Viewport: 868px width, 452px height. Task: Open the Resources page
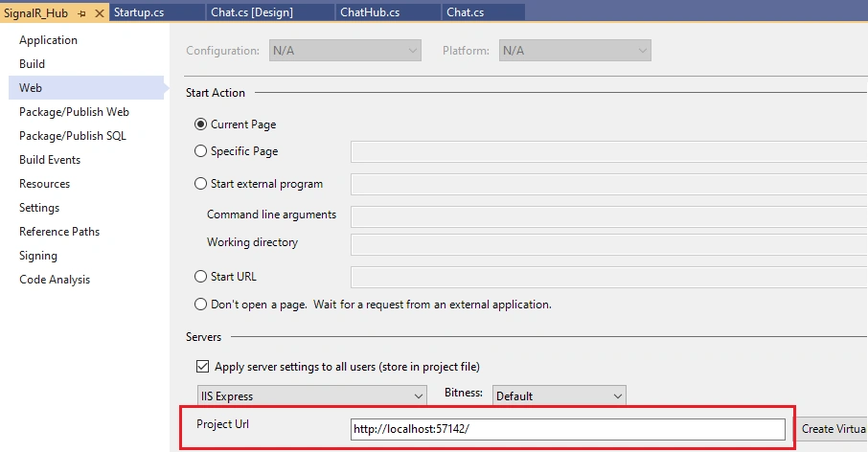44,184
